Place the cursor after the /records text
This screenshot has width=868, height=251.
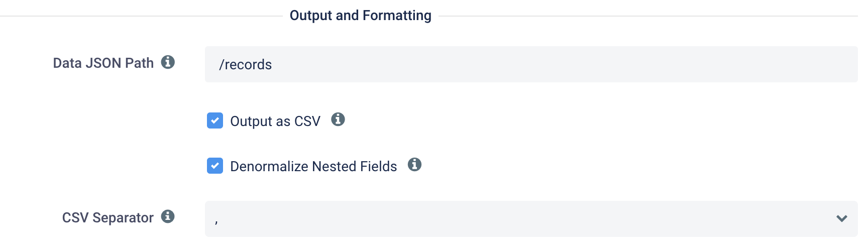pos(273,65)
